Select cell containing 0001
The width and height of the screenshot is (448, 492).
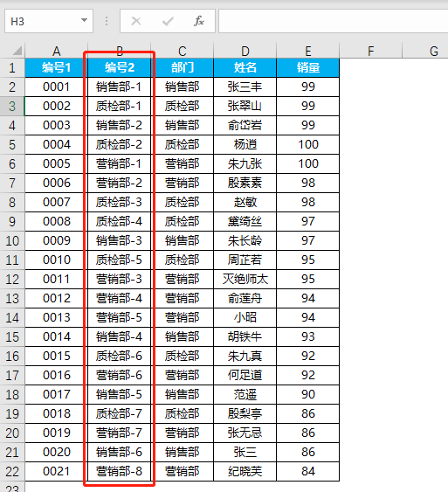57,87
